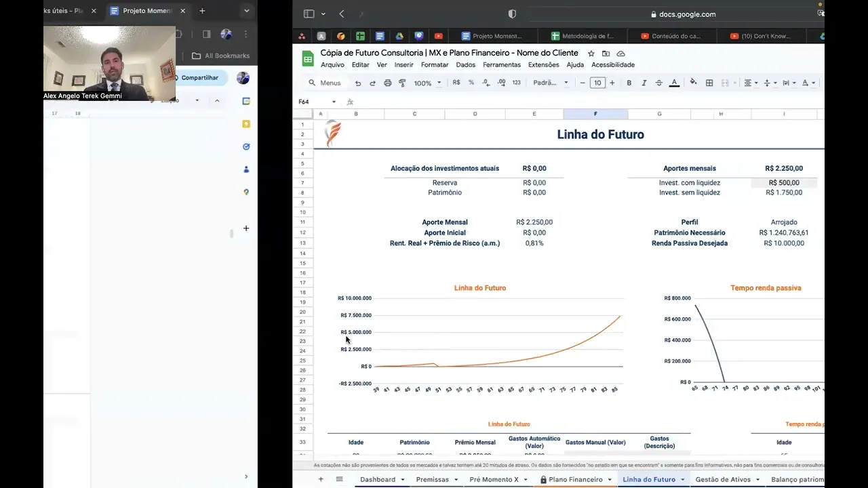
Task: Increase decimal places
Action: point(501,83)
